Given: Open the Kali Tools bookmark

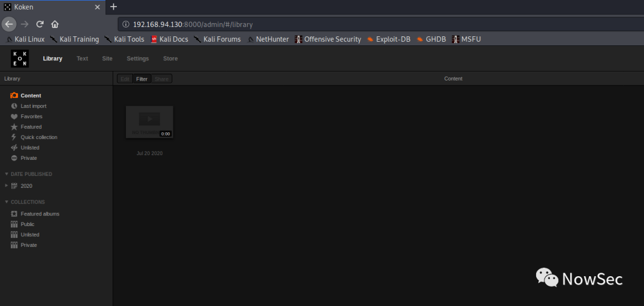Looking at the screenshot, I should (x=125, y=39).
